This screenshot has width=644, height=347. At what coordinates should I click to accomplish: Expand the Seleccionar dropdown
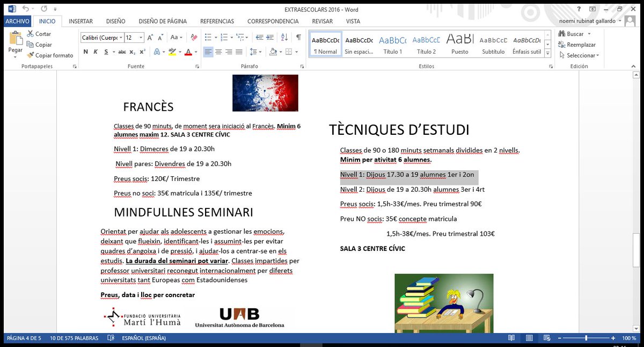[x=597, y=55]
